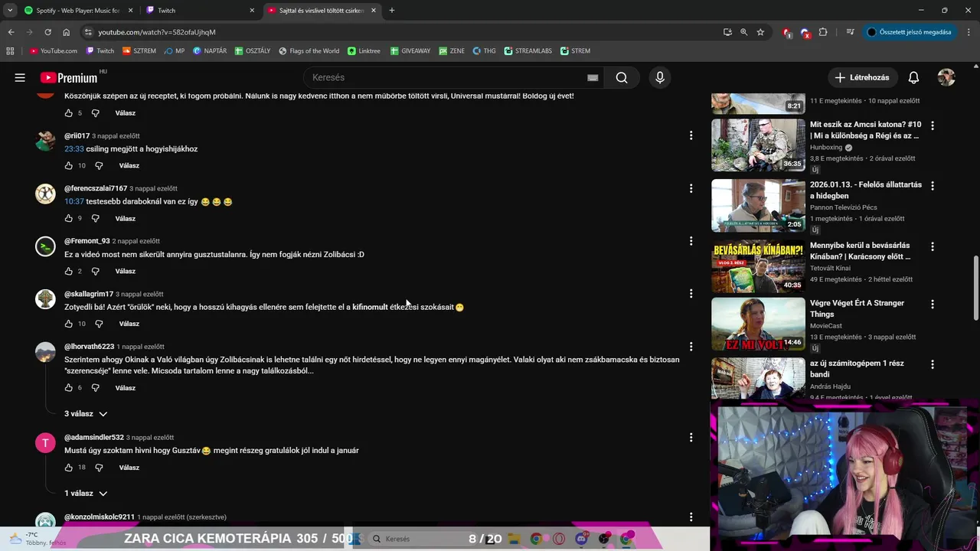
Task: Open Discord from taskbar
Action: point(582,539)
